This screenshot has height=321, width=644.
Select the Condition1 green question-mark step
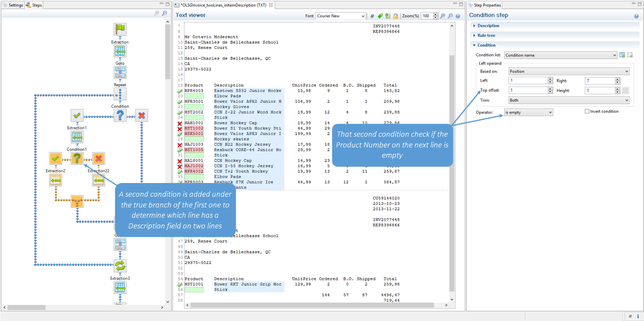coord(77,159)
